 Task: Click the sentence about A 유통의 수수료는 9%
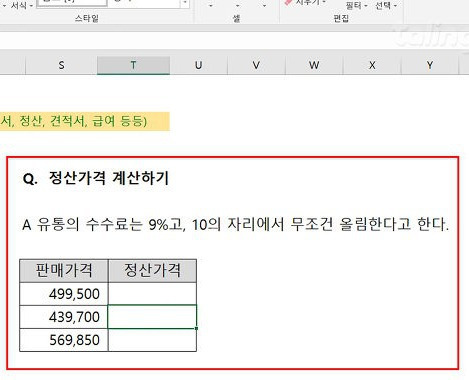pyautogui.click(x=236, y=224)
